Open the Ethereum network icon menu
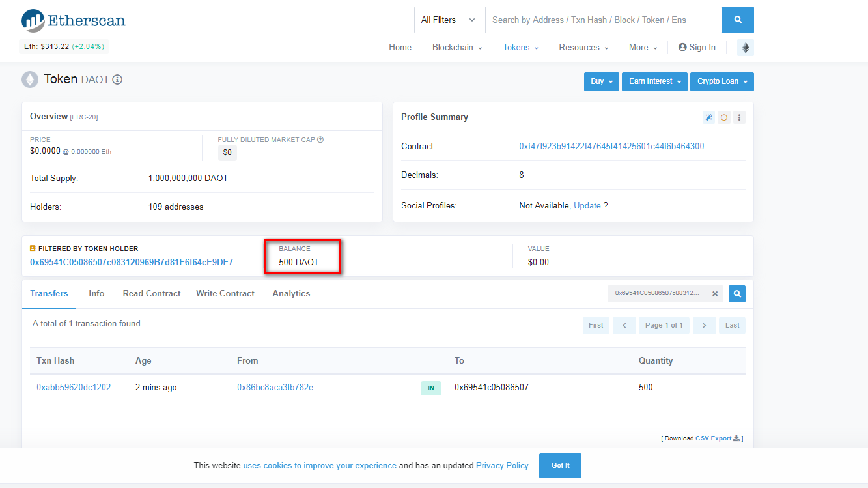 tap(746, 48)
